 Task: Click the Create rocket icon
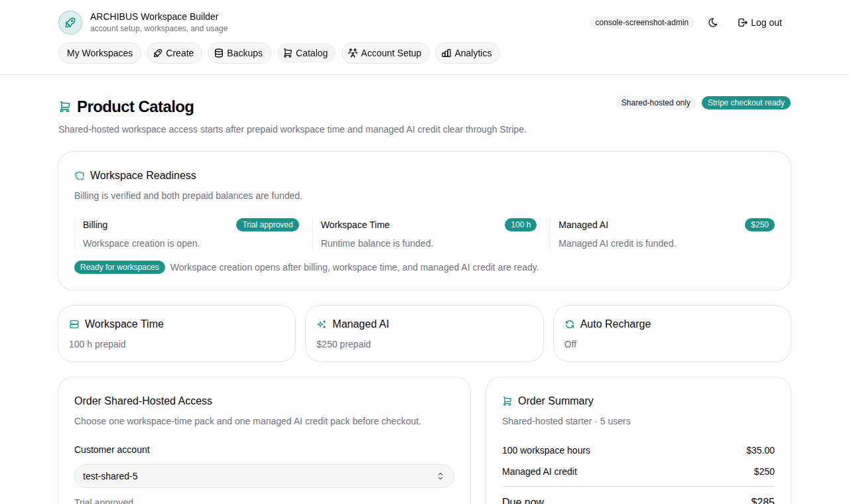click(x=157, y=52)
